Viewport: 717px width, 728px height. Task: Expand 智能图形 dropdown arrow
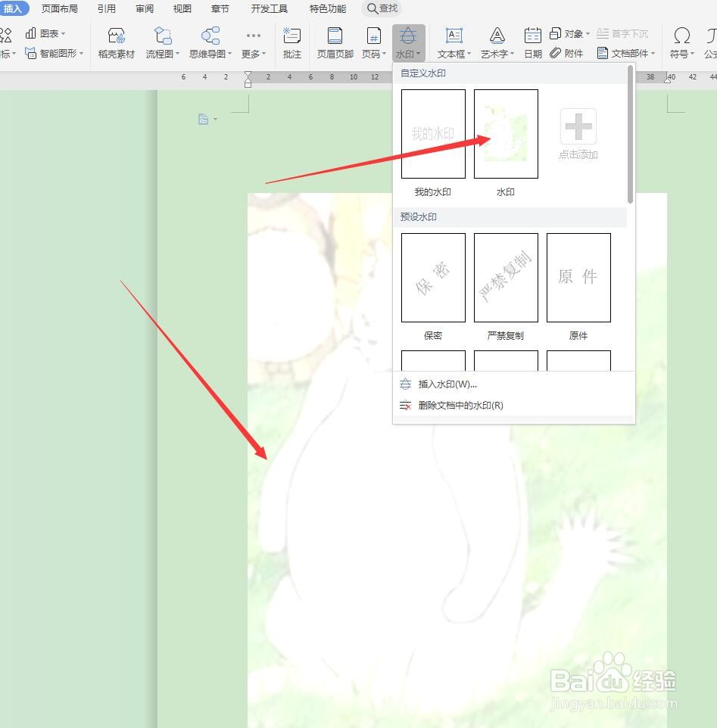81,54
